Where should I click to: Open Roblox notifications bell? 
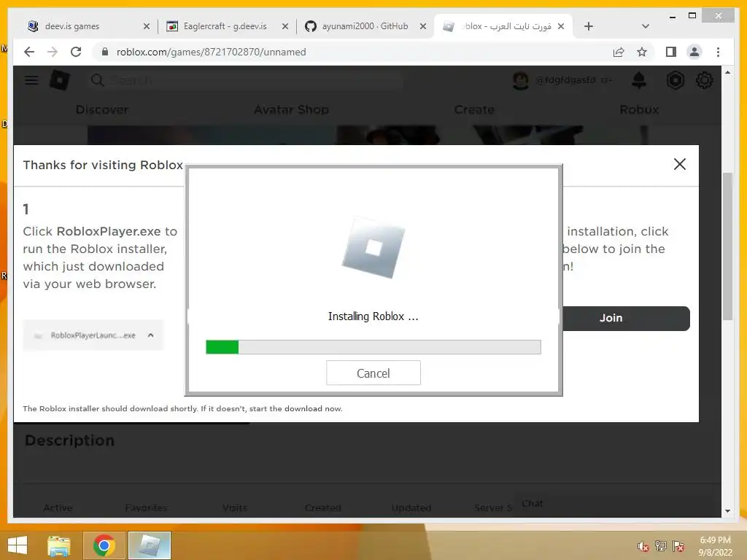(x=638, y=80)
